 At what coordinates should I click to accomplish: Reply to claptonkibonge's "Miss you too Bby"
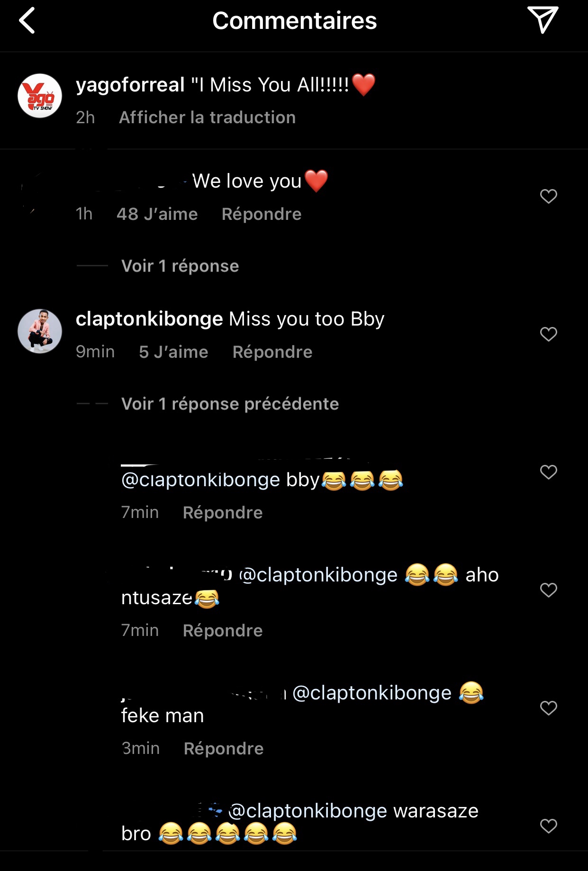pyautogui.click(x=272, y=352)
